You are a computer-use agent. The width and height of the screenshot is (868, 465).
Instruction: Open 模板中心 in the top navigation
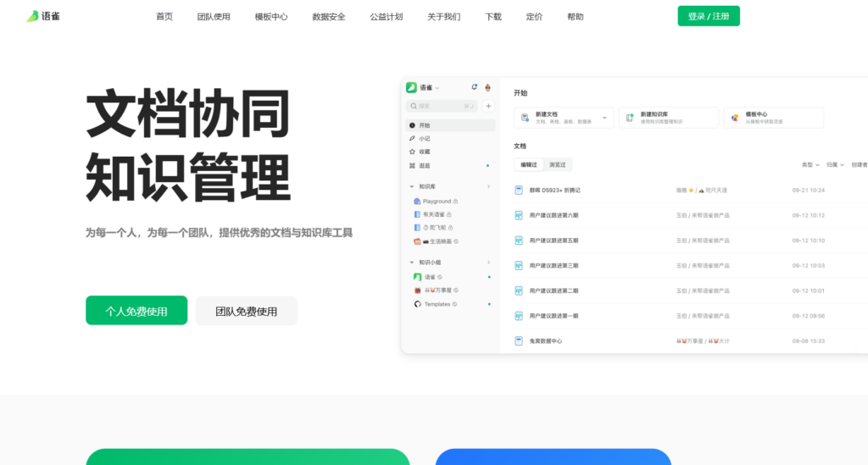[271, 17]
